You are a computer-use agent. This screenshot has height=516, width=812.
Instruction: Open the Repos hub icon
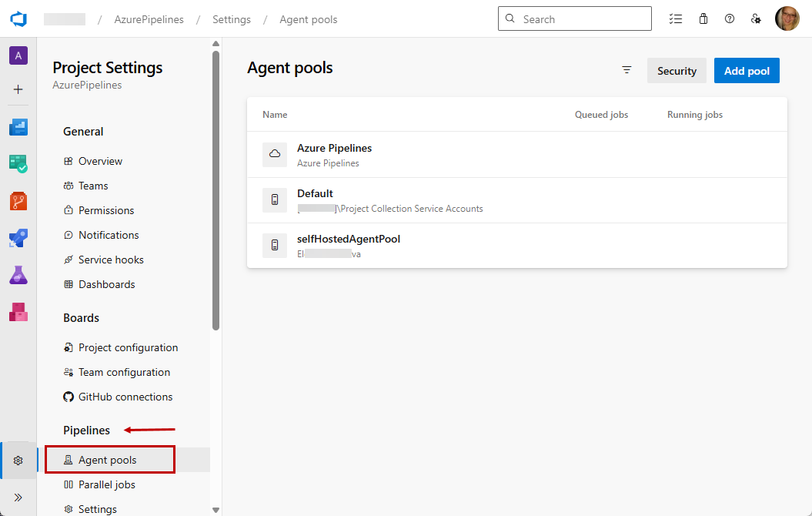(x=18, y=201)
